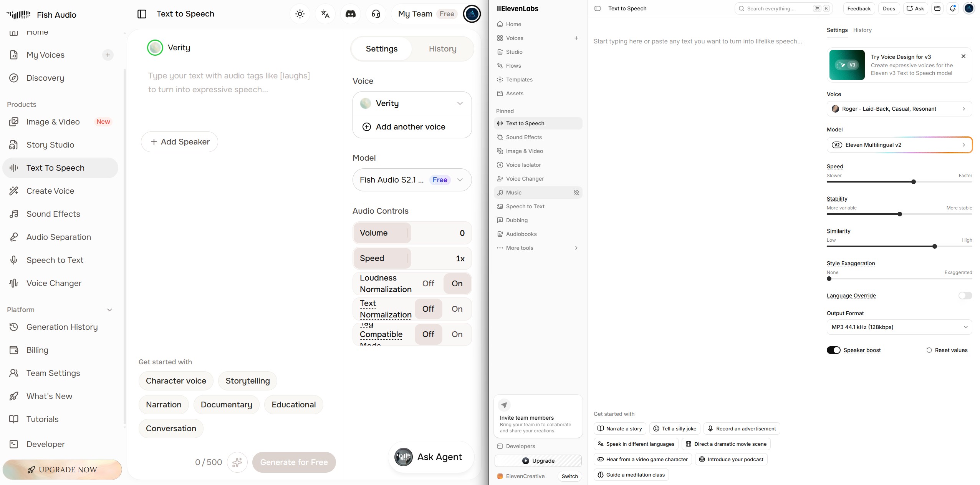The height and width of the screenshot is (485, 980).
Task: Open the Billing wallet icon
Action: tap(14, 350)
